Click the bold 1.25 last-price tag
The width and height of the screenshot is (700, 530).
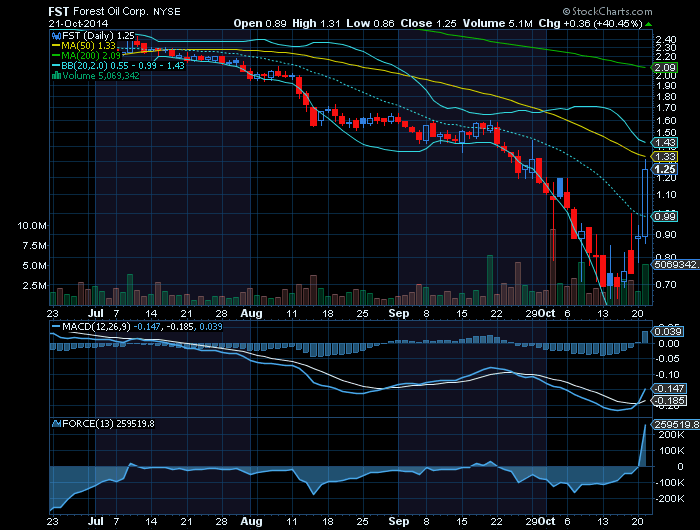(x=665, y=169)
